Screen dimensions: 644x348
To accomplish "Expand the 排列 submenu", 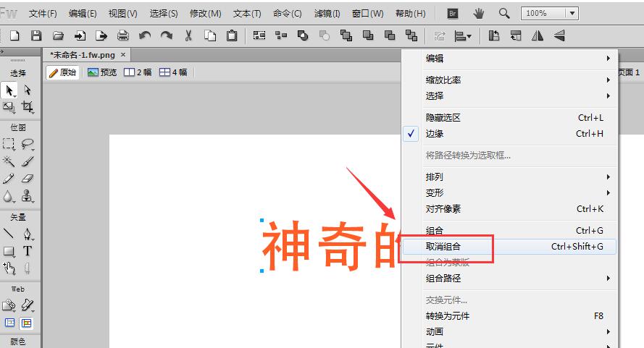I will 509,177.
